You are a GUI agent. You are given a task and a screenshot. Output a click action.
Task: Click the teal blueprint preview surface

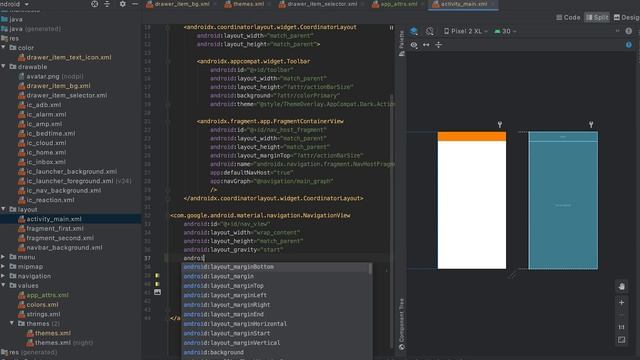point(563,200)
